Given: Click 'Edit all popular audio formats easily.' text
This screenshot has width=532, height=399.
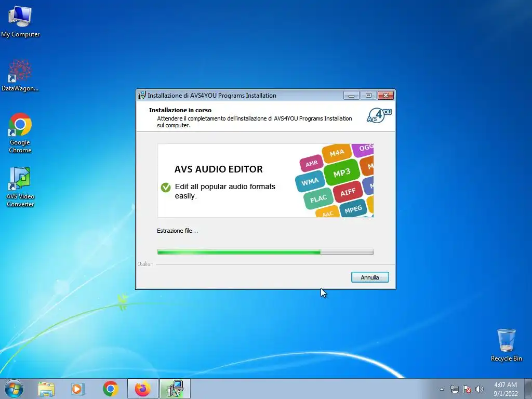Looking at the screenshot, I should click(x=225, y=191).
